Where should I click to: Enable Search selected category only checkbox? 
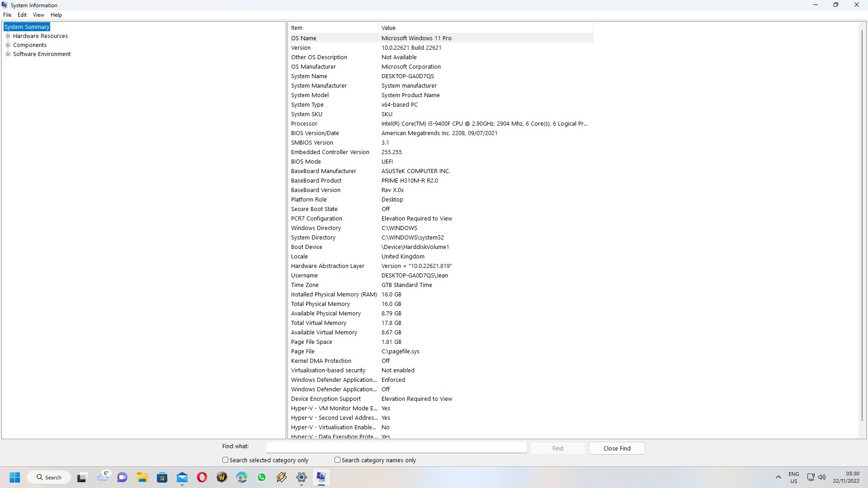point(225,460)
